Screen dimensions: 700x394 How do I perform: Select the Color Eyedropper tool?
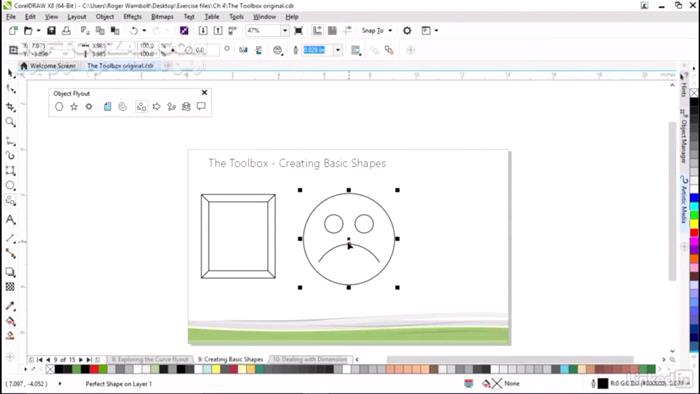pos(11,306)
